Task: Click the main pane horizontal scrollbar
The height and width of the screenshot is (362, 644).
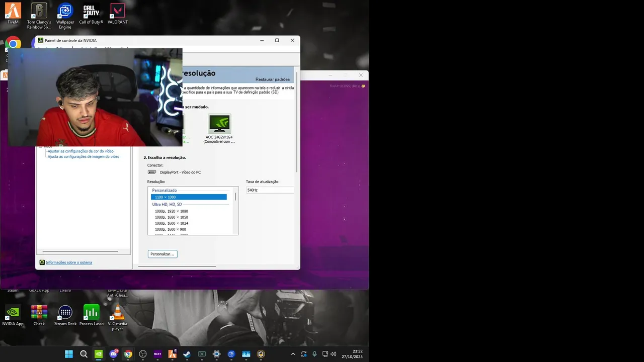Action: (177, 266)
